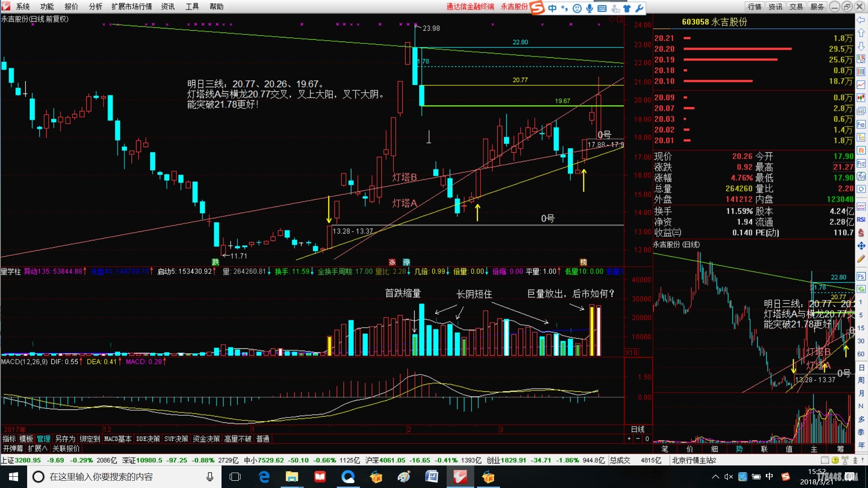Click the back arrow icon in right sidebar
This screenshot has height=488, width=868.
(x=861, y=20)
